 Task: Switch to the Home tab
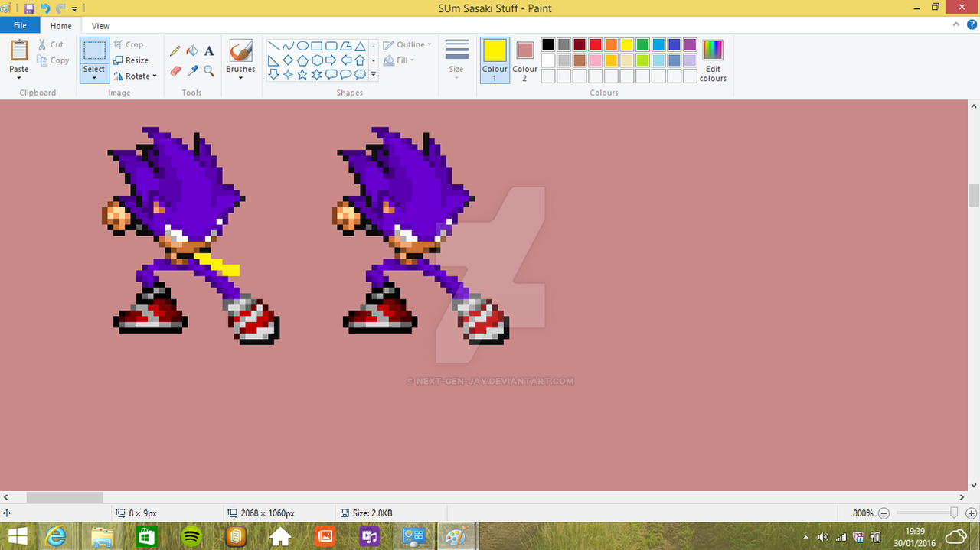(x=61, y=26)
